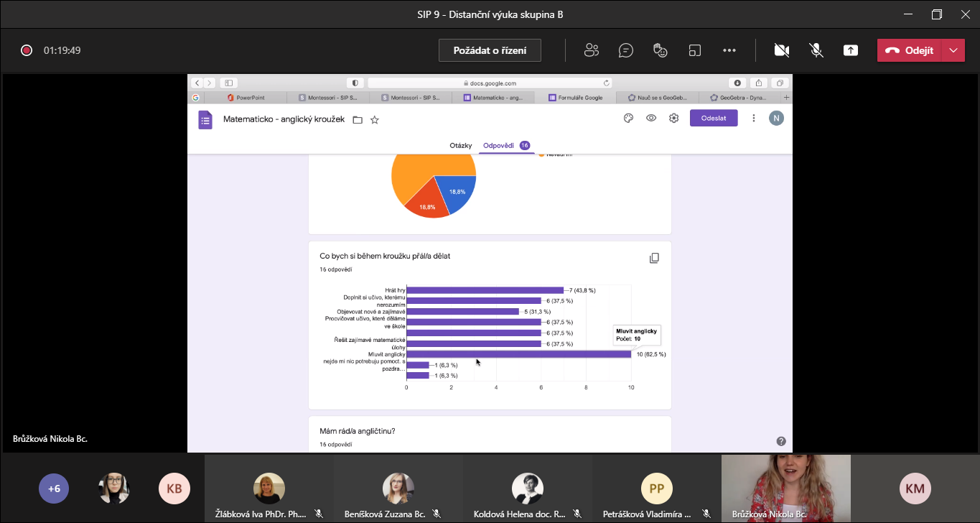The height and width of the screenshot is (523, 980).
Task: Click the purple Odeslat button
Action: click(714, 118)
